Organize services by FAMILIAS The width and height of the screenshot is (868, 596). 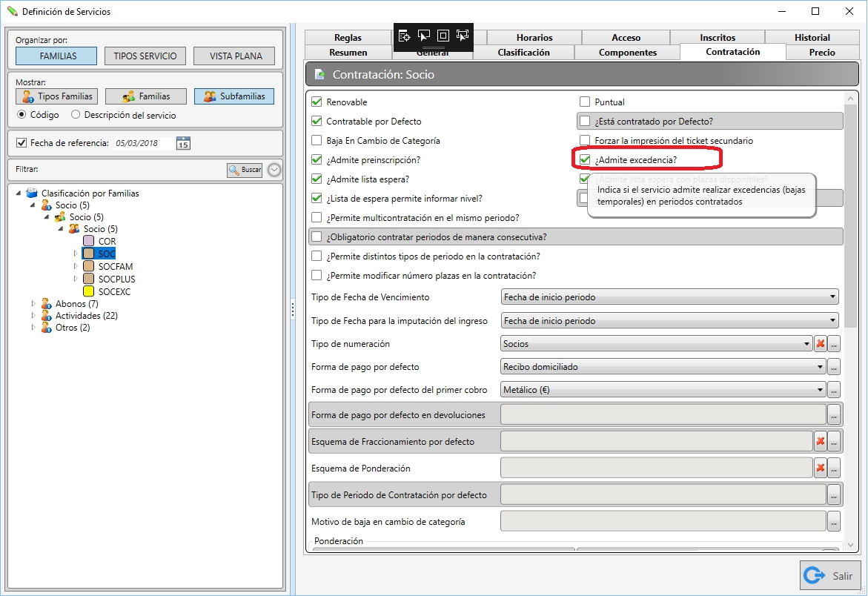pyautogui.click(x=56, y=56)
